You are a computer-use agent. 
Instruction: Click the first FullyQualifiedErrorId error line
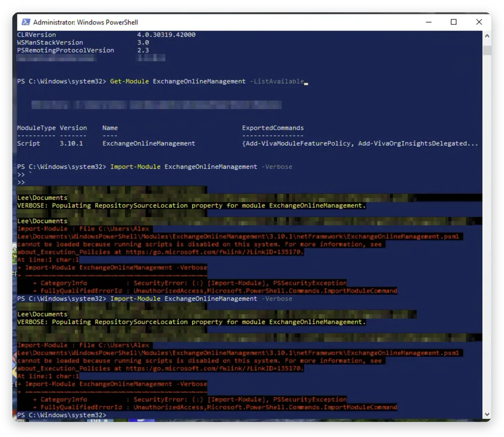(x=215, y=291)
